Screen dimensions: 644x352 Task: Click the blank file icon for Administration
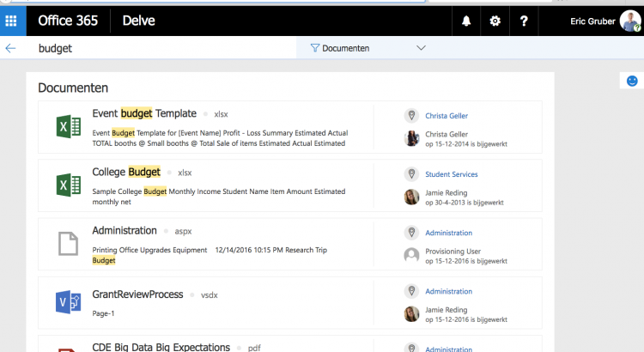coord(68,244)
